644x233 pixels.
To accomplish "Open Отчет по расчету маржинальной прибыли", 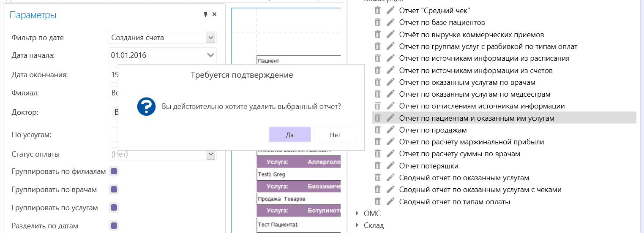I will [x=472, y=142].
